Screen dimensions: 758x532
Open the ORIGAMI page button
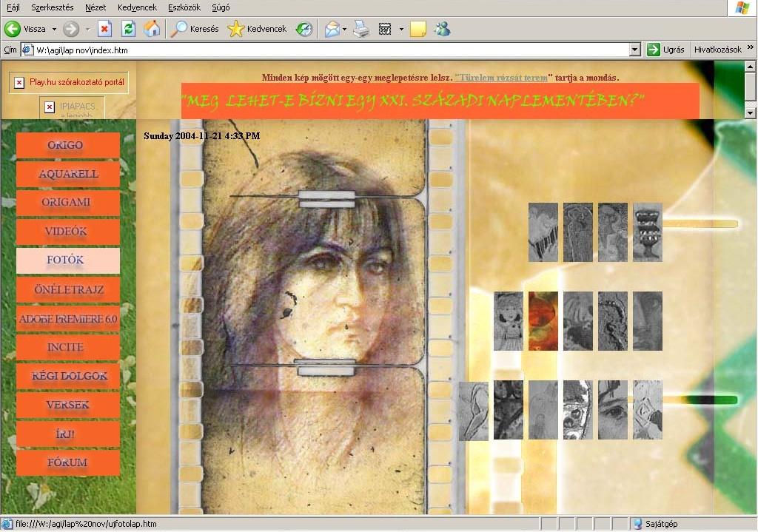coord(68,203)
